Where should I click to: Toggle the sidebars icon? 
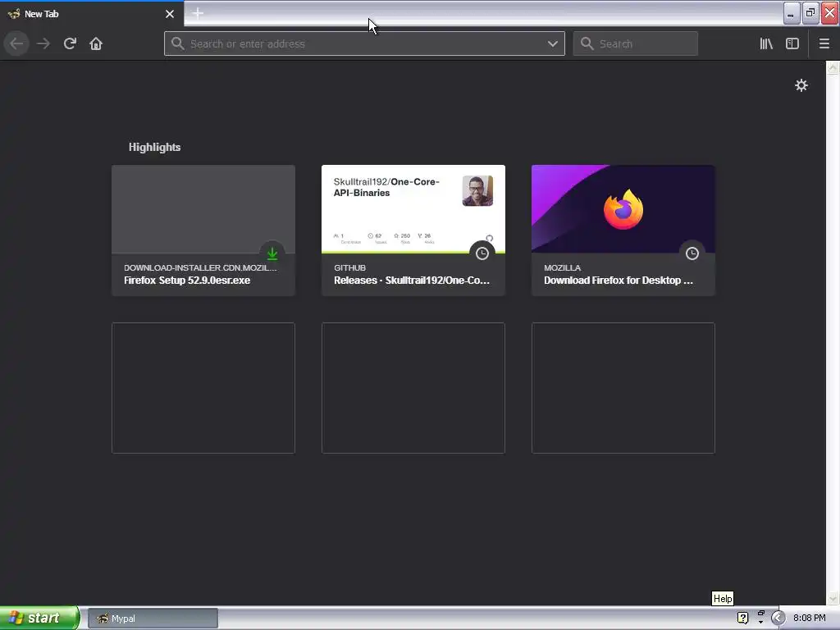792,43
